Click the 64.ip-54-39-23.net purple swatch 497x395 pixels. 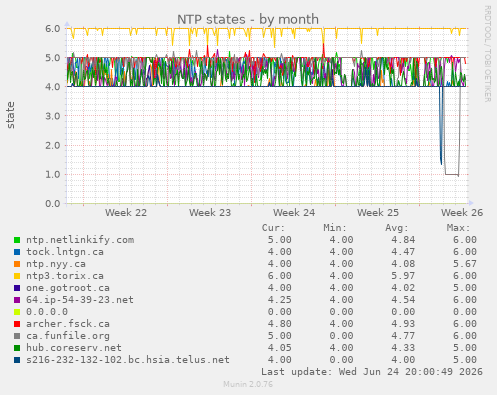click(x=17, y=300)
